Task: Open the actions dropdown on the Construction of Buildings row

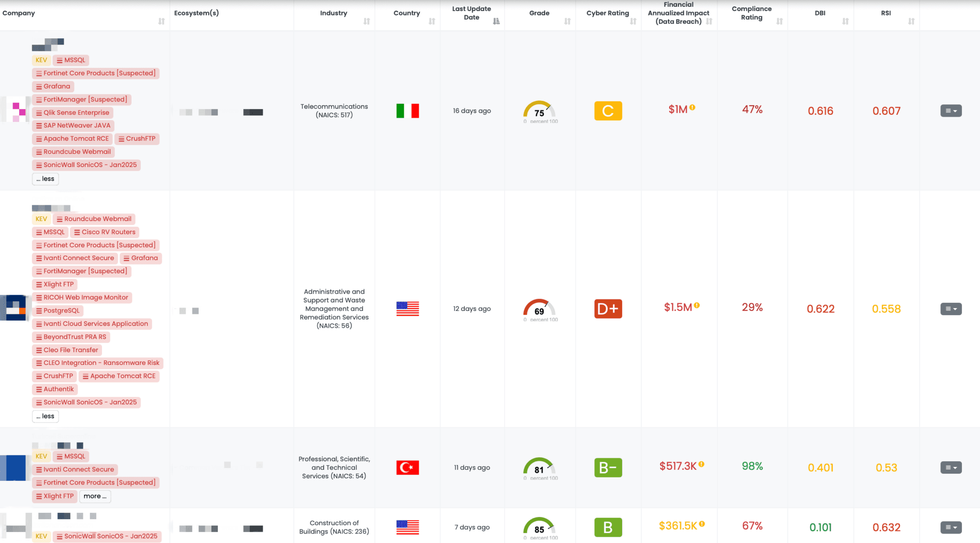Action: [951, 528]
